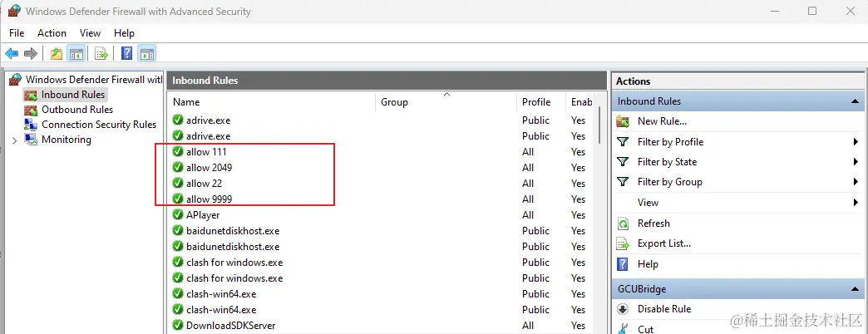Screen dimensions: 868x334
Task: Select the allow 111 rule name
Action: (206, 151)
